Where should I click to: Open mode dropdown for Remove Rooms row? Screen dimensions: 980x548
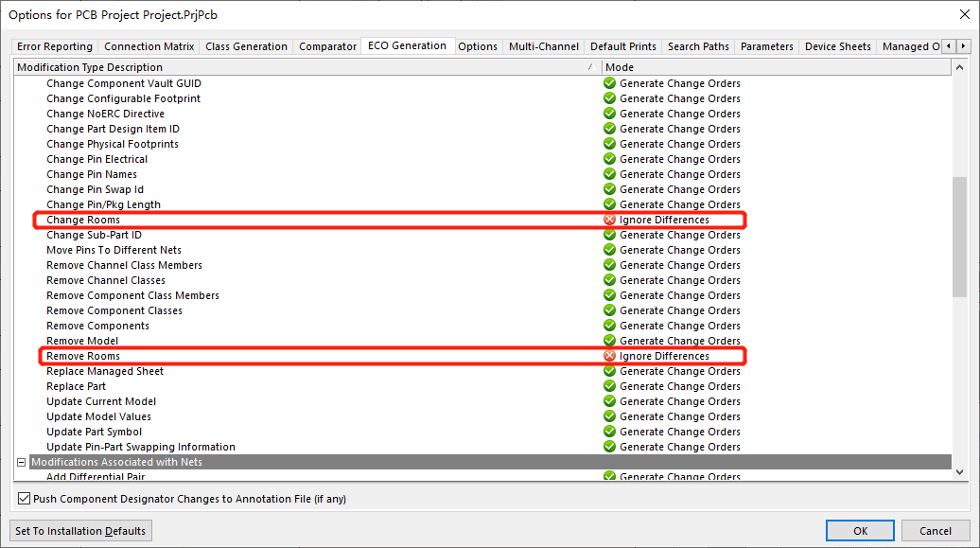(664, 356)
